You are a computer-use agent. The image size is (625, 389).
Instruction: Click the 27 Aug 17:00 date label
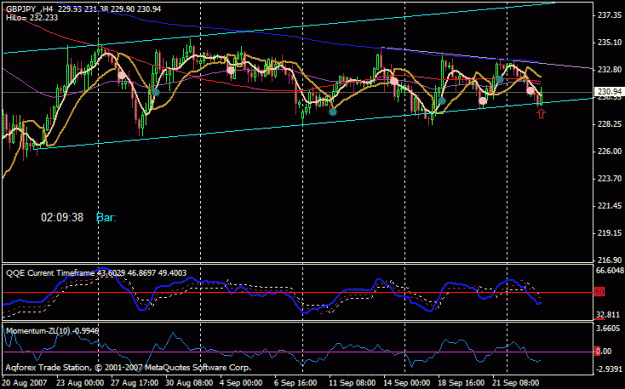pos(135,383)
